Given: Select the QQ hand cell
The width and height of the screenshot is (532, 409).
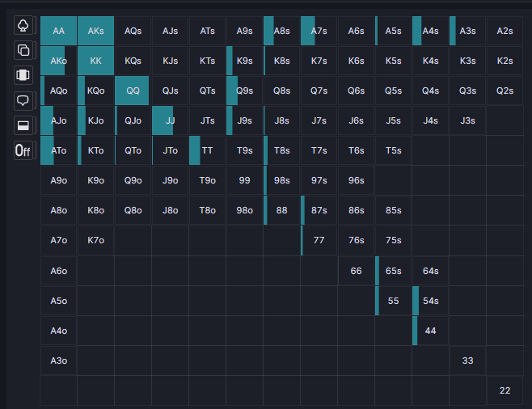Looking at the screenshot, I should coord(133,91).
